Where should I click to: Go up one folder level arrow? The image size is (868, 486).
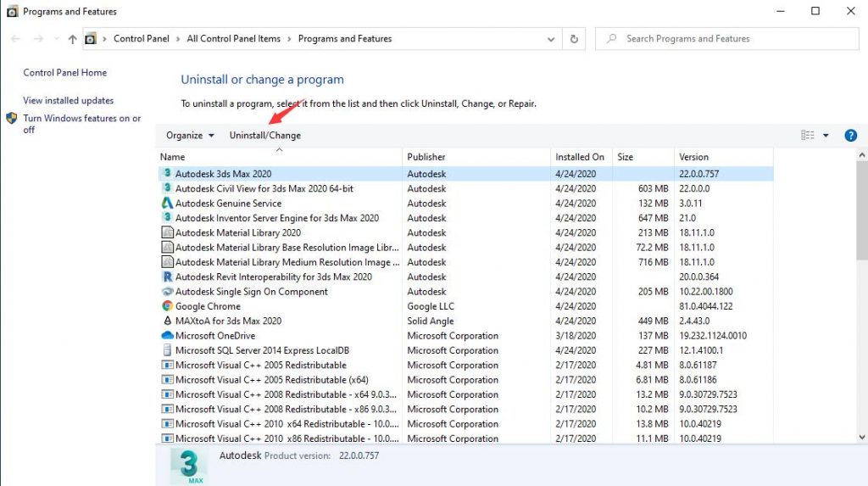(73, 39)
